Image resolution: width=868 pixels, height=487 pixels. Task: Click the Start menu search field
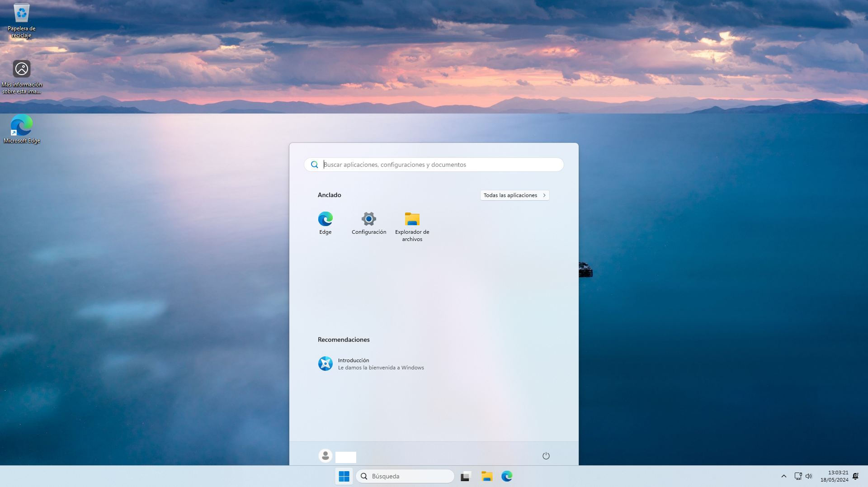coord(433,164)
